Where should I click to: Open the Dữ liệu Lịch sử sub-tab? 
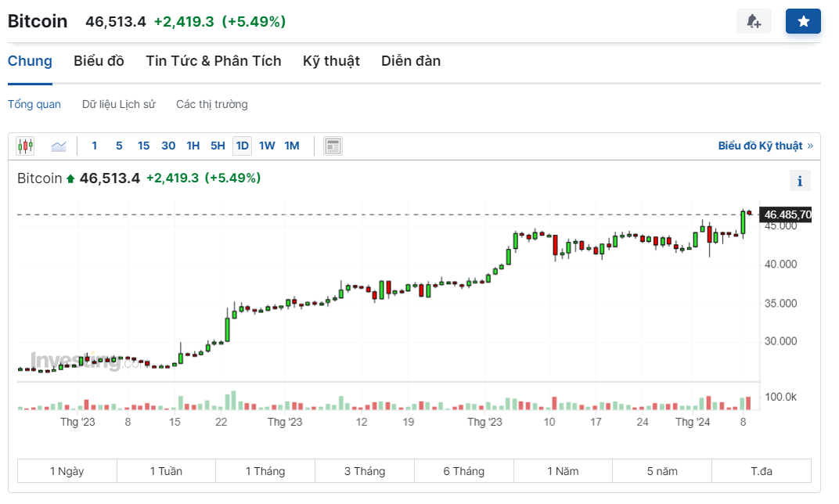[x=119, y=104]
